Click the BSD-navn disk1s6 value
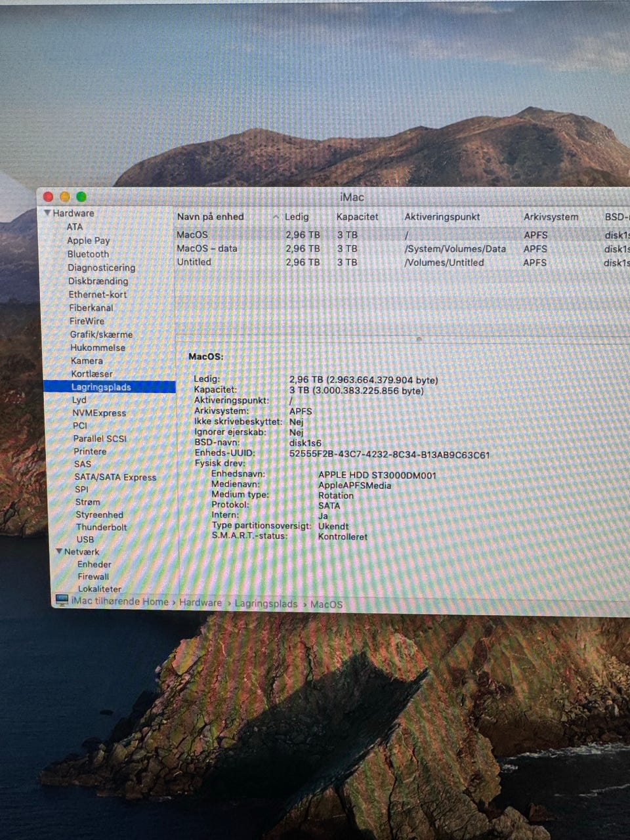 pyautogui.click(x=305, y=444)
